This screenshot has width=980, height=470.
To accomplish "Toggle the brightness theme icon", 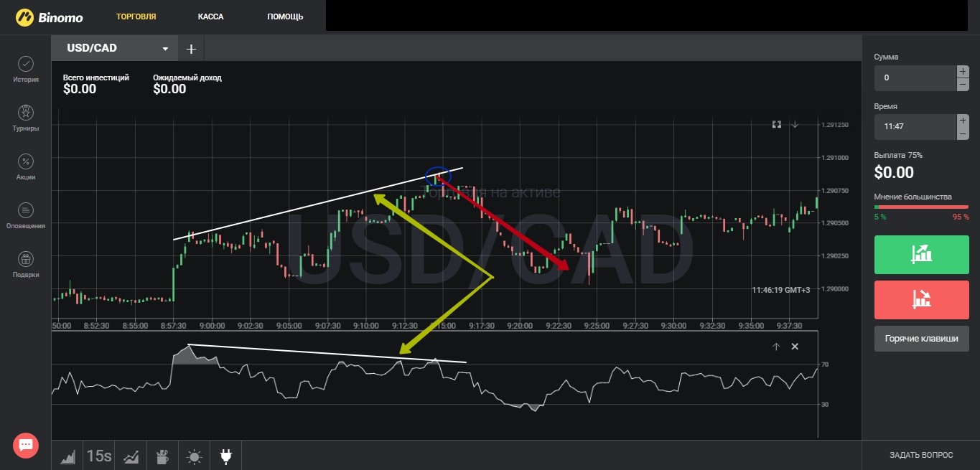I will pos(194,456).
